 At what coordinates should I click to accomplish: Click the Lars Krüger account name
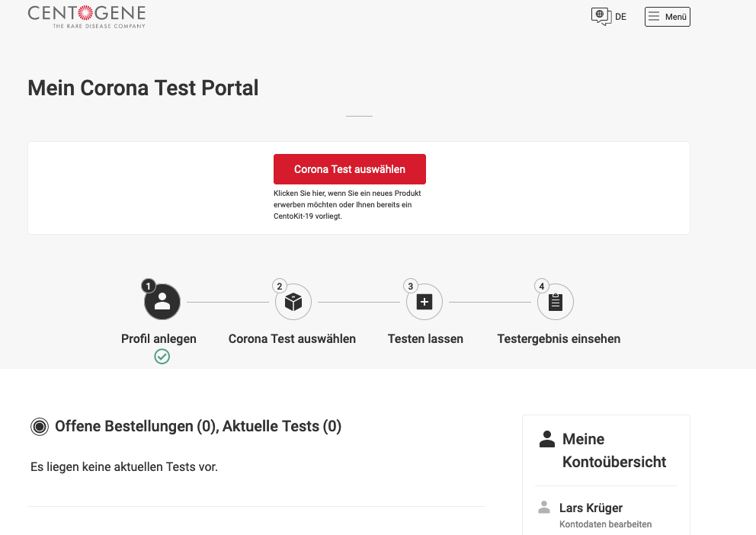tap(591, 508)
